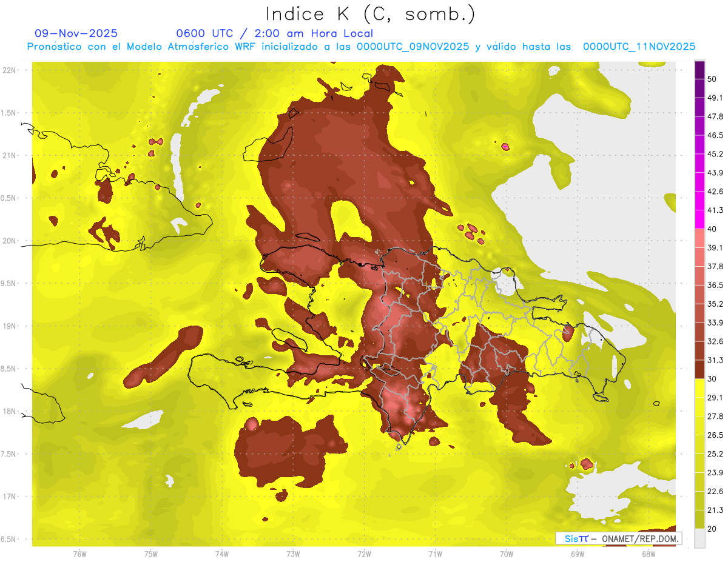Click the colorbar value '30'

tap(712, 379)
